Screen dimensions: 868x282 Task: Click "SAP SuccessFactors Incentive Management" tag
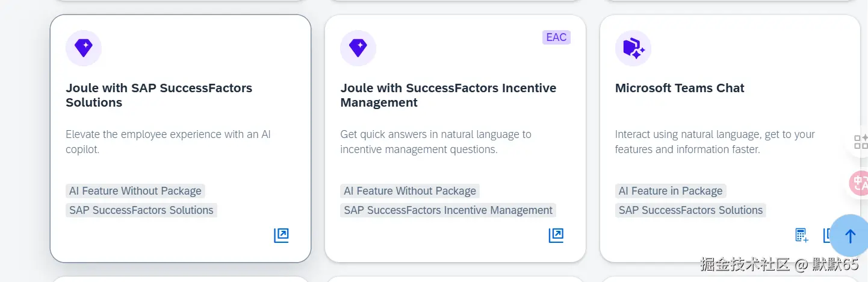[448, 210]
